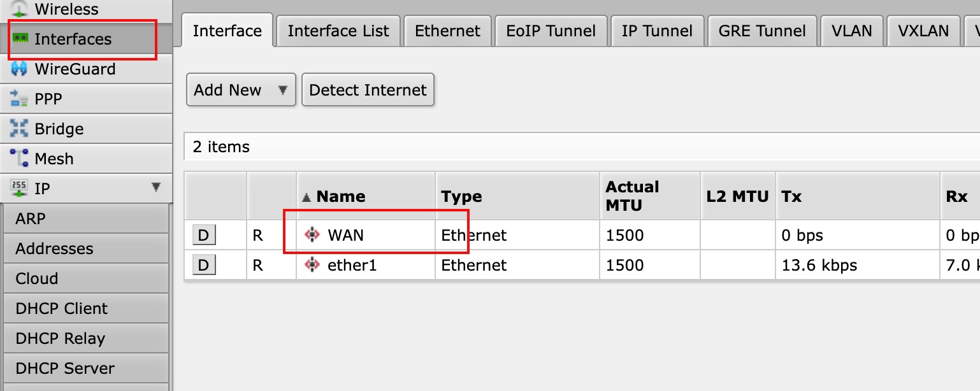Click the PPP menu icon
The height and width of the screenshot is (391, 980).
[x=20, y=99]
